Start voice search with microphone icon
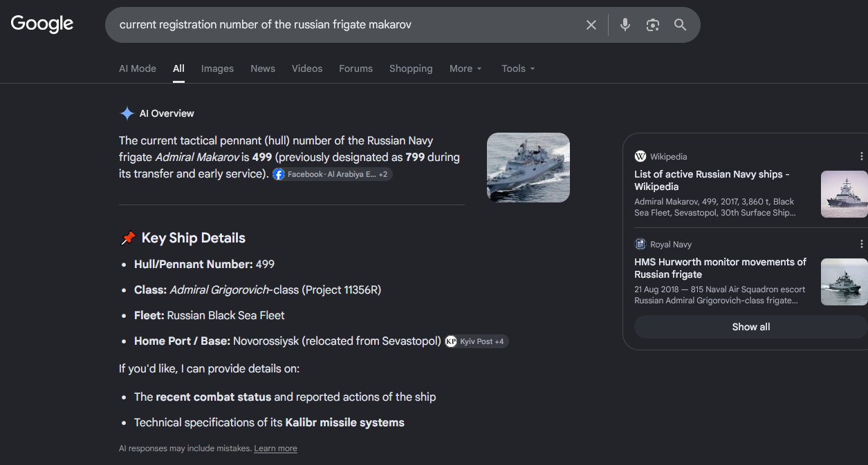Image resolution: width=868 pixels, height=465 pixels. [x=625, y=25]
